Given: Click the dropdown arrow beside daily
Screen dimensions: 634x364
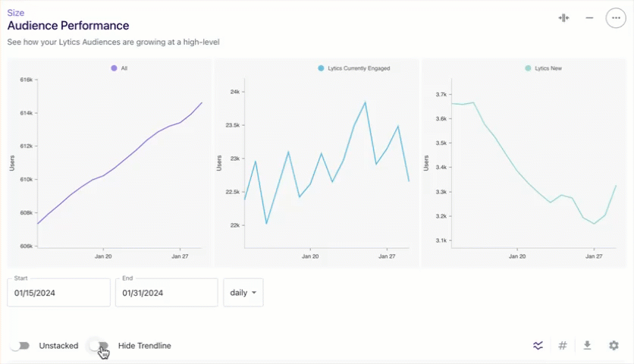Looking at the screenshot, I should [254, 293].
